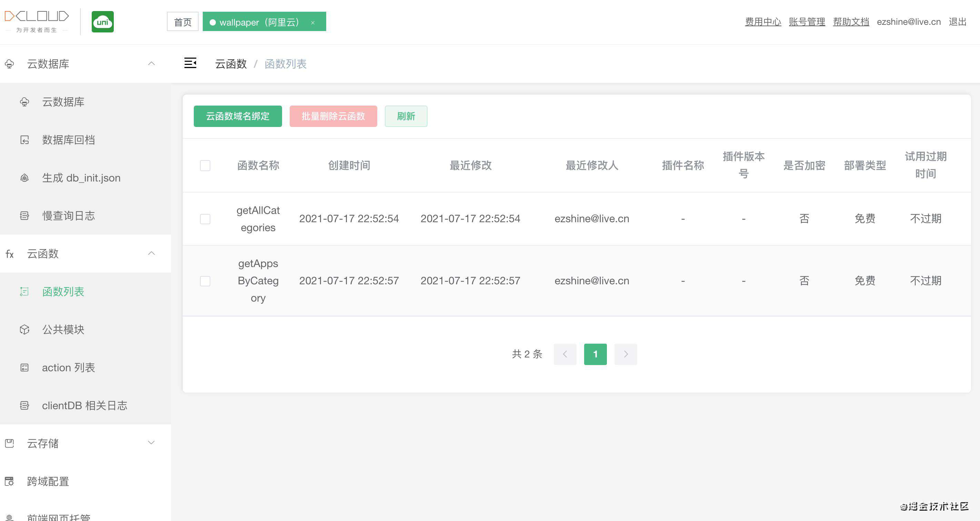Screen dimensions: 980x521
Task: Click 云函数 in the breadcrumb
Action: (231, 64)
